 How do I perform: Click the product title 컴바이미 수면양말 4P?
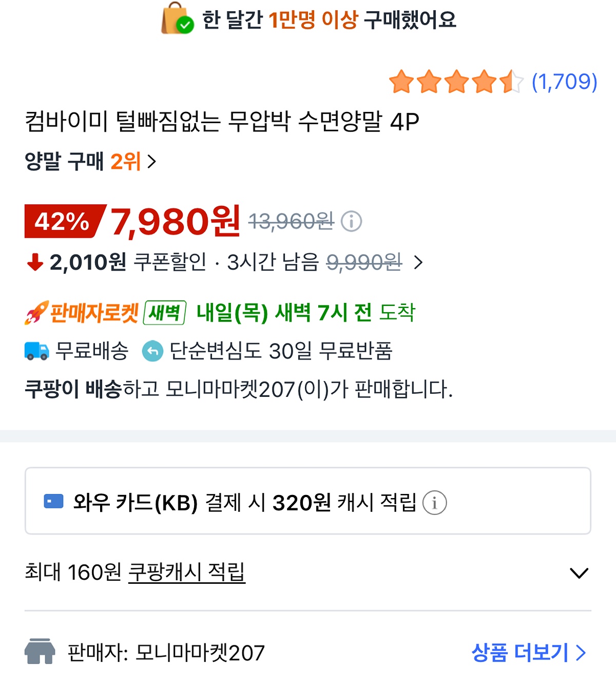coord(222,122)
